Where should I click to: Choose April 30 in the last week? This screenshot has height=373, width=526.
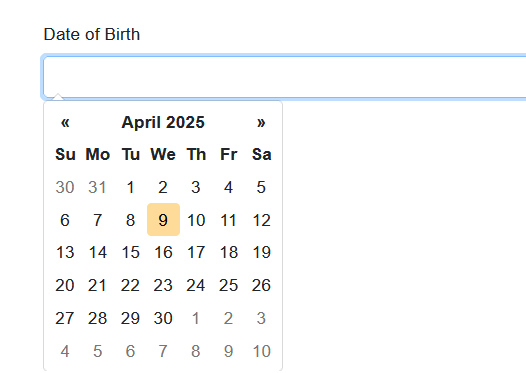163,318
